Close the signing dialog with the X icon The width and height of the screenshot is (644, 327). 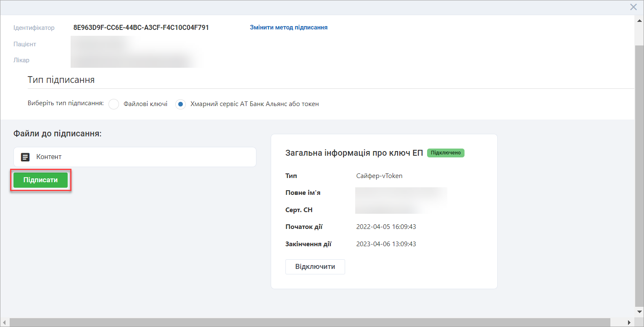(x=633, y=7)
